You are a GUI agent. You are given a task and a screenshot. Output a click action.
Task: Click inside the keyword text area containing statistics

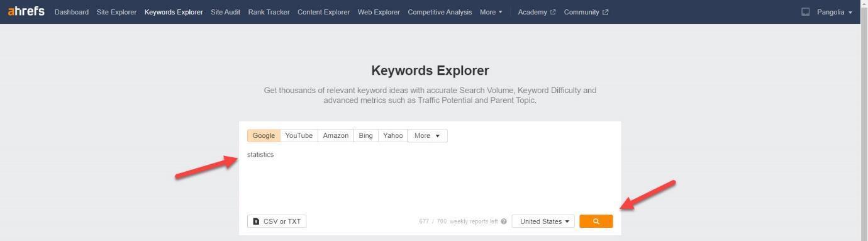(430, 178)
